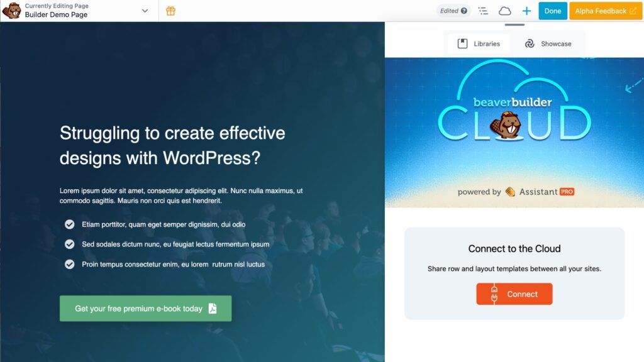Viewport: 644px width, 362px height.
Task: Click the plus icon to add content
Action: pos(527,11)
